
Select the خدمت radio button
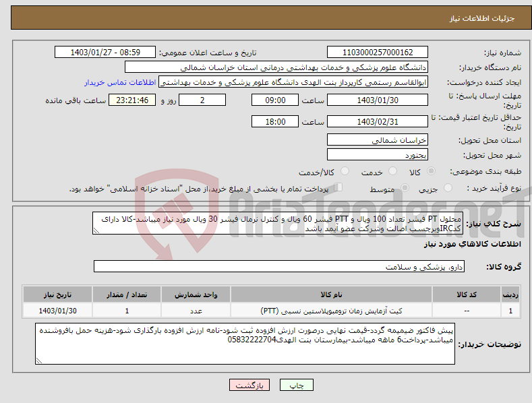click(392, 171)
